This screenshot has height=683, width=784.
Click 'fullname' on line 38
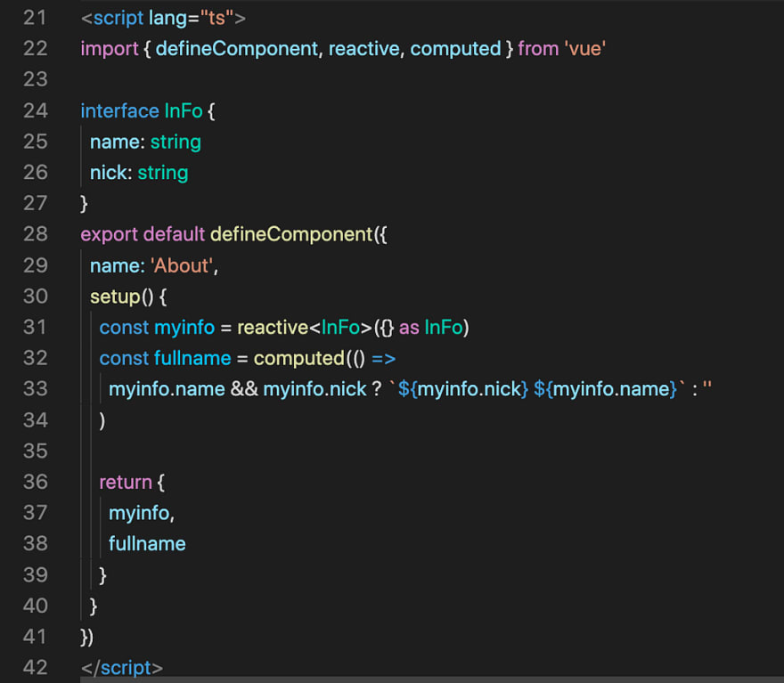point(147,544)
